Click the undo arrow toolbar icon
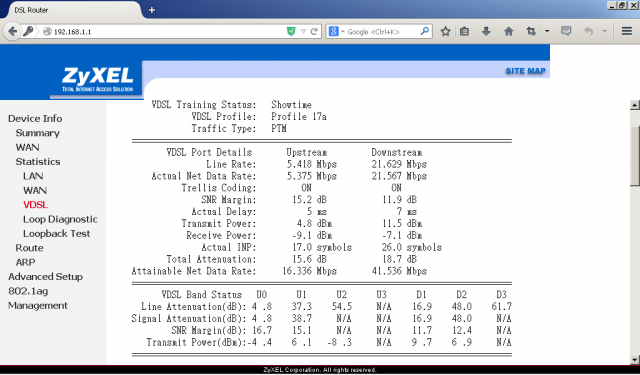 click(x=588, y=31)
